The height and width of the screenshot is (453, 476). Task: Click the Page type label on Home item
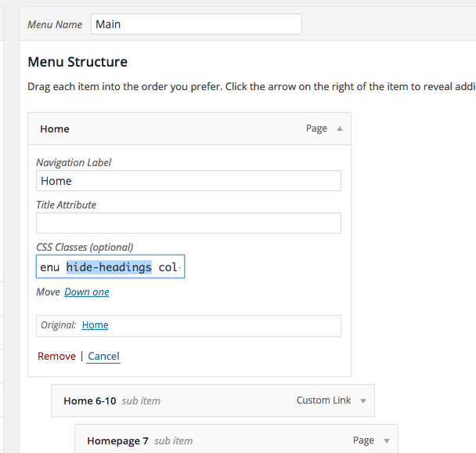coord(316,129)
